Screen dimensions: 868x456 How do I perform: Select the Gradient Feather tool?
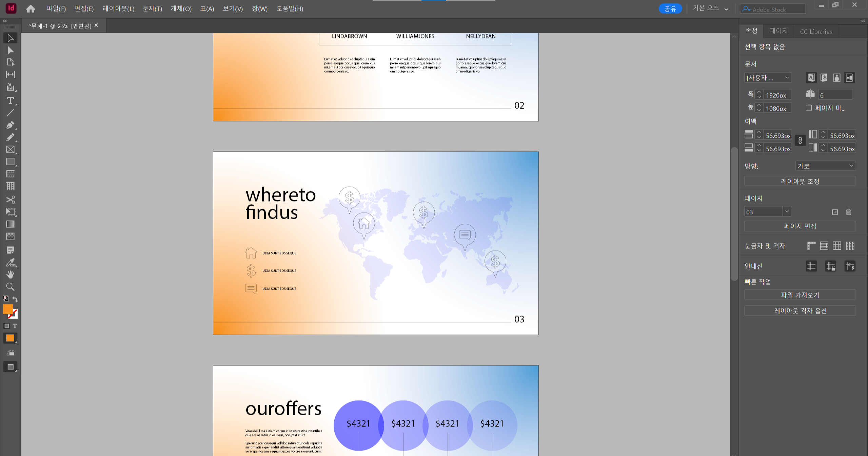point(10,236)
